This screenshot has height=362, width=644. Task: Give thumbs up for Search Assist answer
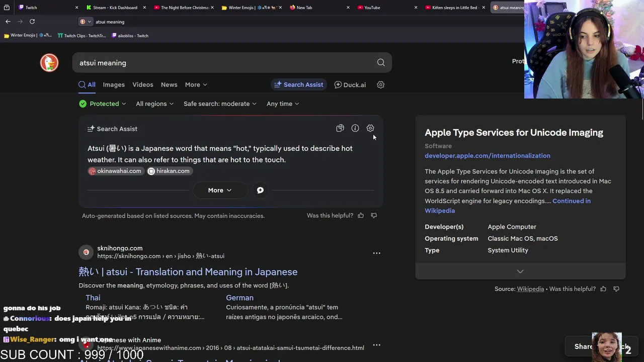pos(361,216)
